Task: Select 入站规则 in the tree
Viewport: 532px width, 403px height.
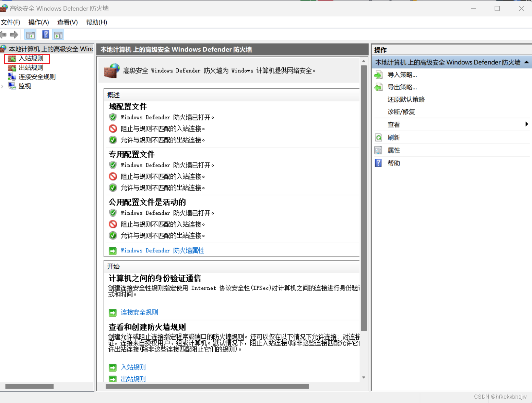Action: coord(31,59)
